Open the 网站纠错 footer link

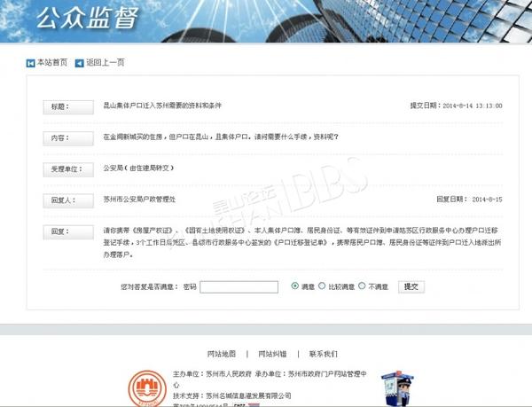pyautogui.click(x=272, y=353)
